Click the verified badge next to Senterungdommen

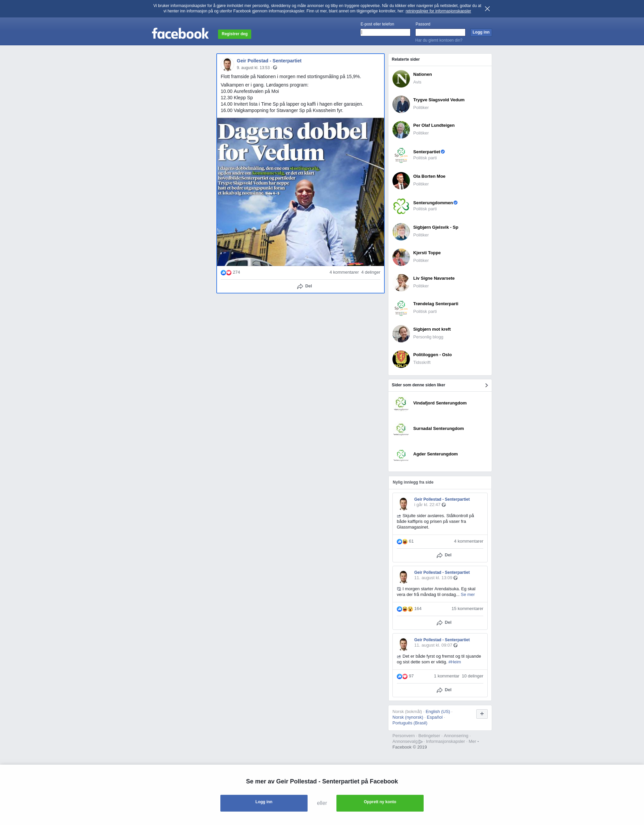pos(455,203)
